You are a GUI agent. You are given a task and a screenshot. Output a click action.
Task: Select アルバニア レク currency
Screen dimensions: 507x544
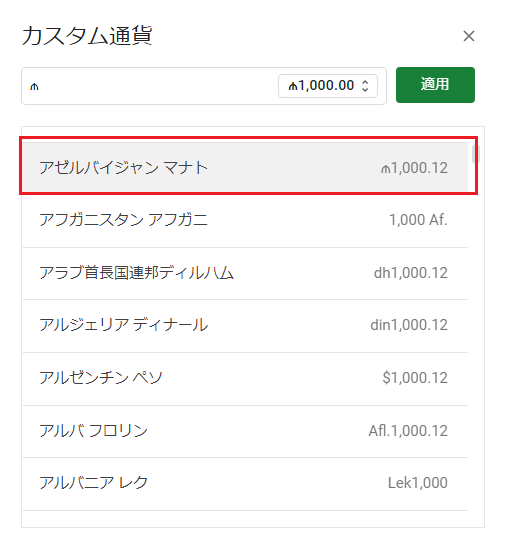coord(245,483)
